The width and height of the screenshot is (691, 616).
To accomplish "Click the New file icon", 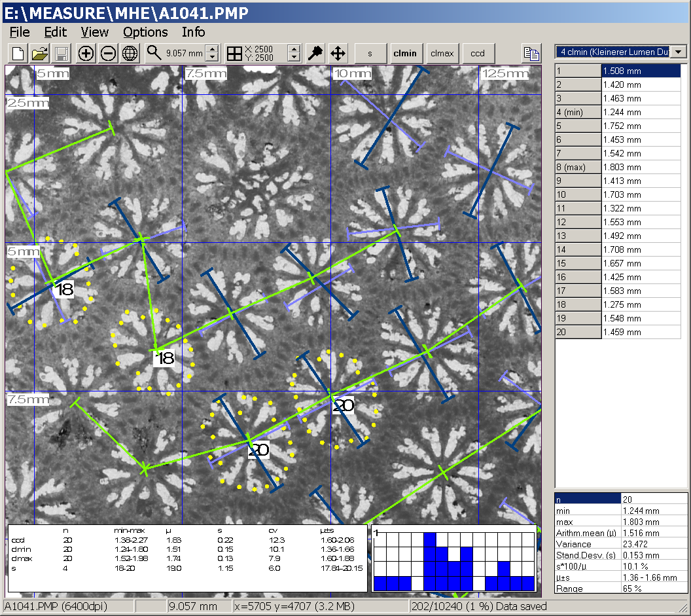I will (18, 54).
